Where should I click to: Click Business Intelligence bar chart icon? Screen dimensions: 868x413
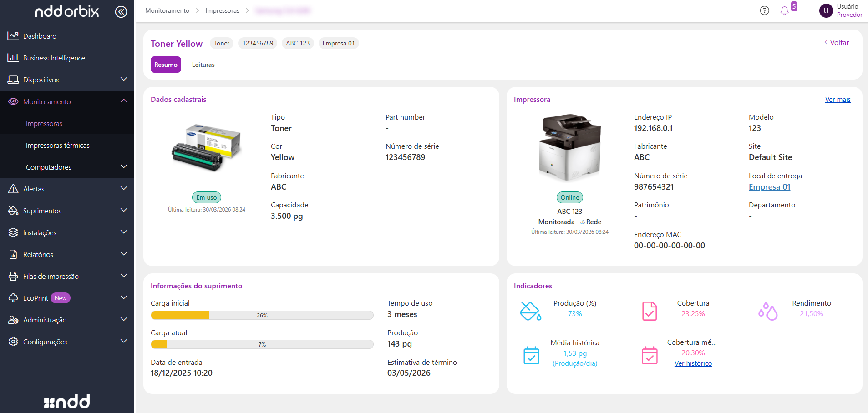point(13,58)
